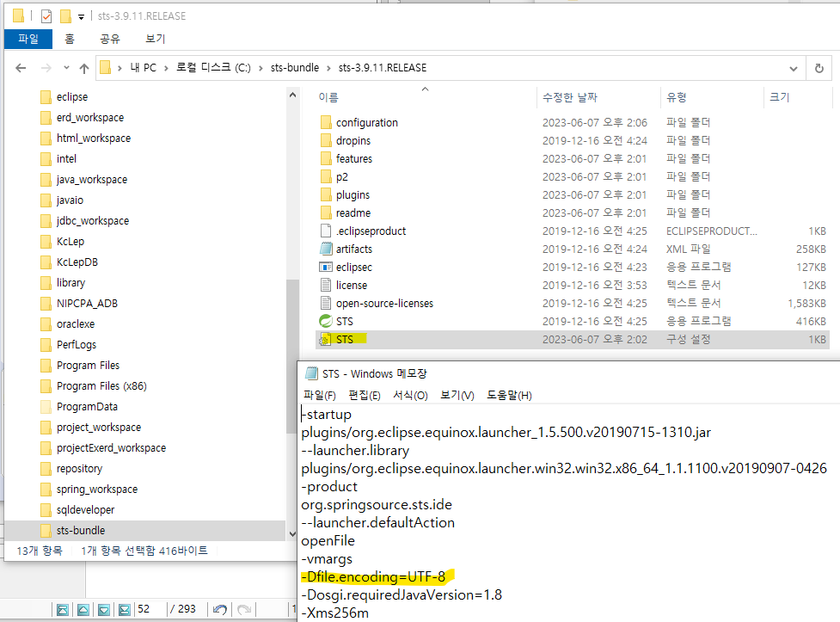Open the 파일 ribbon tab

28,39
